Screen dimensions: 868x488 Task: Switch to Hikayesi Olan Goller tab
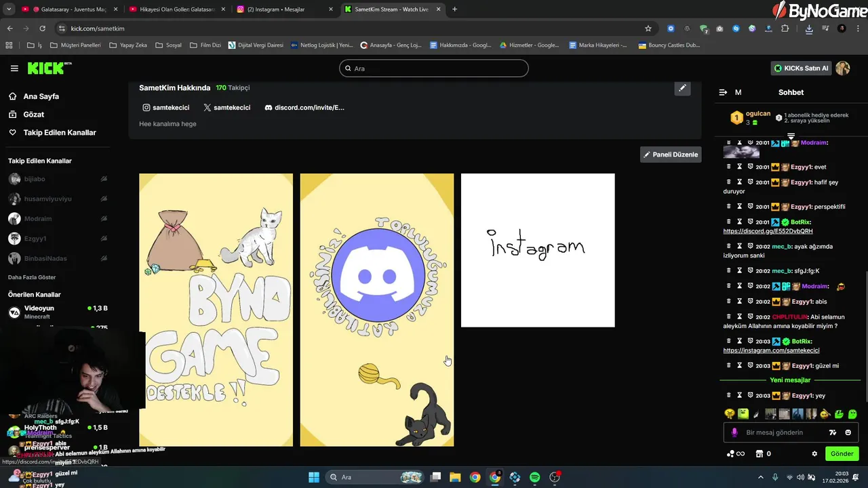pos(176,9)
